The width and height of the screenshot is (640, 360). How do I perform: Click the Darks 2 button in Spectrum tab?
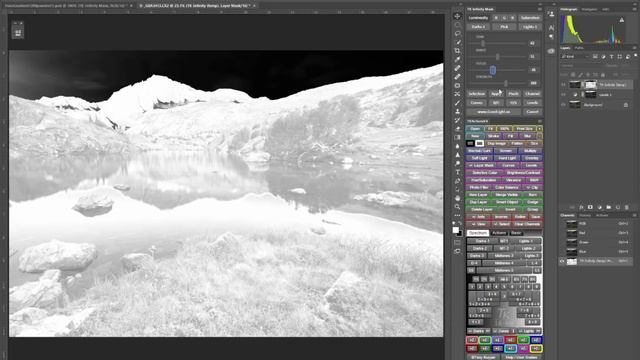click(x=480, y=248)
